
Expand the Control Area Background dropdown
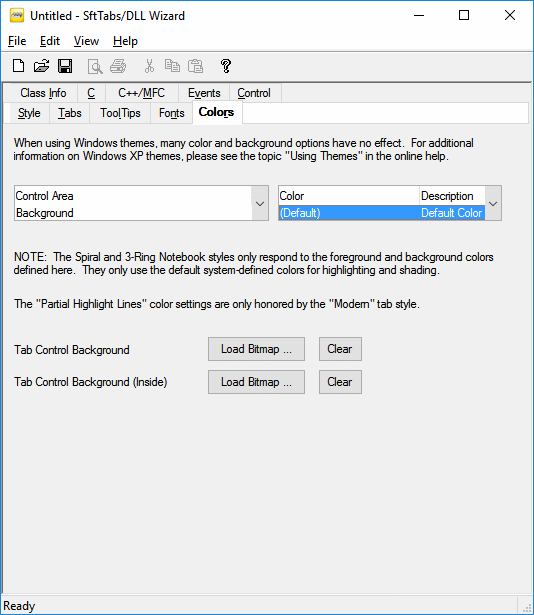pos(260,204)
